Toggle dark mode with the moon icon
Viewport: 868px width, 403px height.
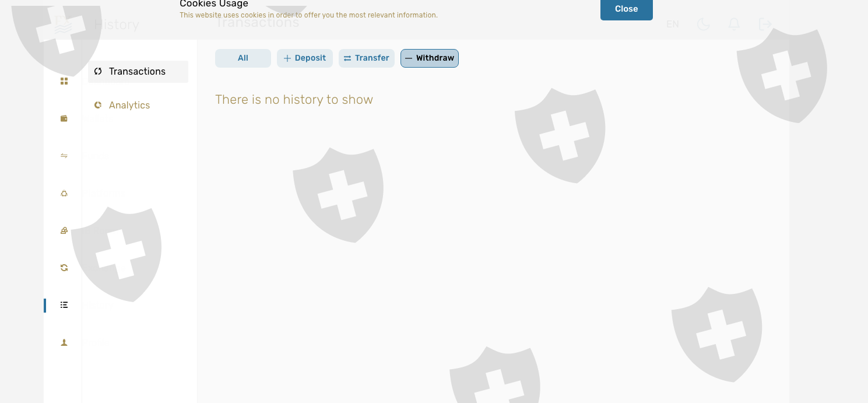click(x=704, y=24)
